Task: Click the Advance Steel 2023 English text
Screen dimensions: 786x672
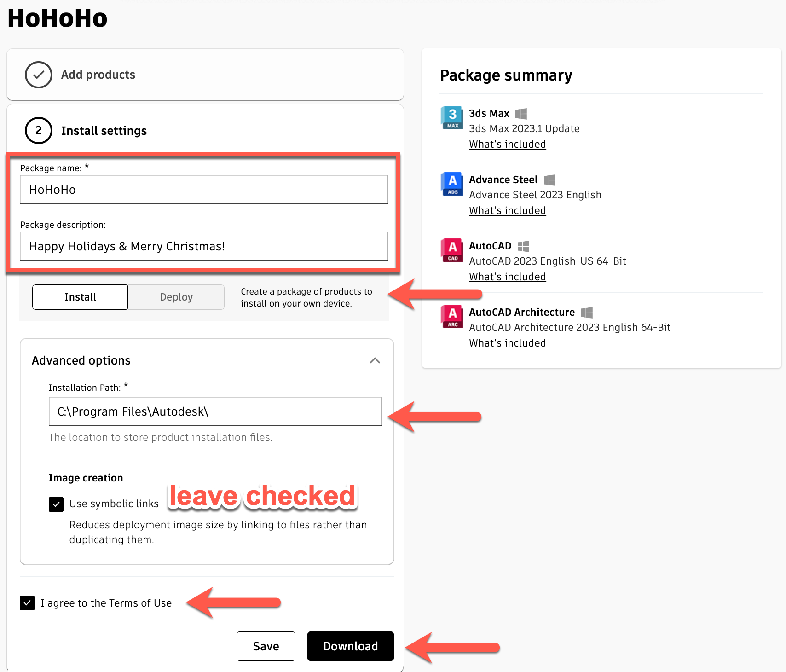Action: (x=535, y=195)
